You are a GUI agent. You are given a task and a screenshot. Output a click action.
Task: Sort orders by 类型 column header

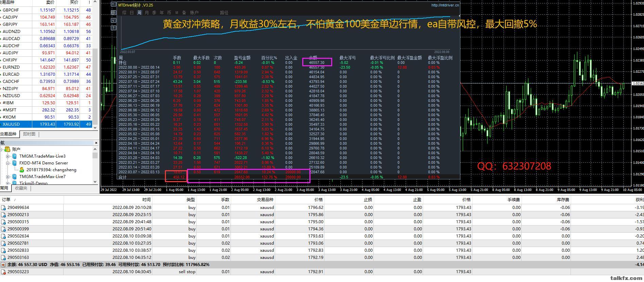click(x=175, y=200)
